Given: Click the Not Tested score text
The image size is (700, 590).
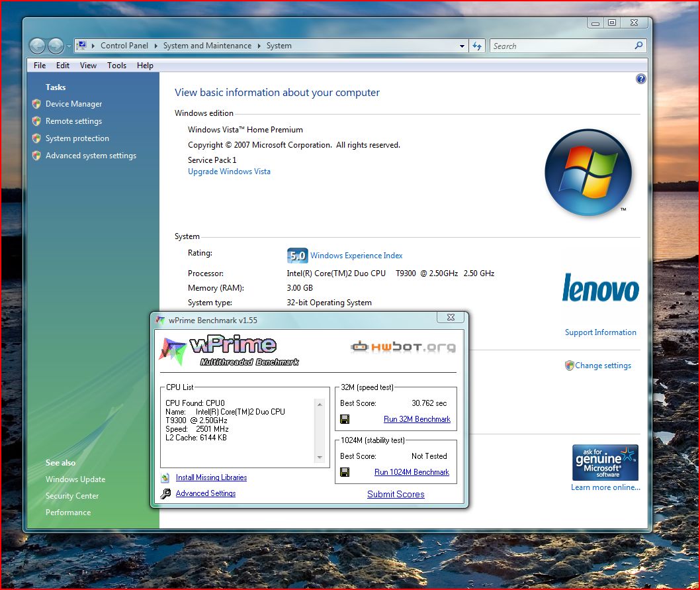Looking at the screenshot, I should 429,456.
